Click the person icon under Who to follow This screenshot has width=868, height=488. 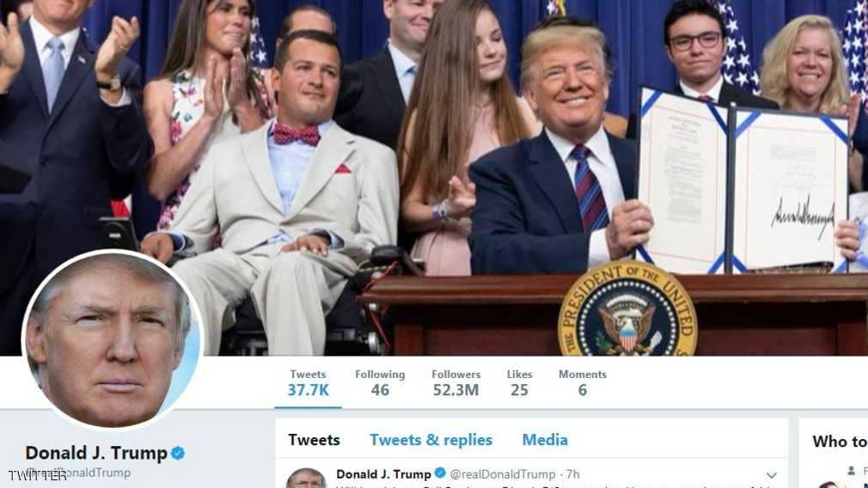[852, 471]
